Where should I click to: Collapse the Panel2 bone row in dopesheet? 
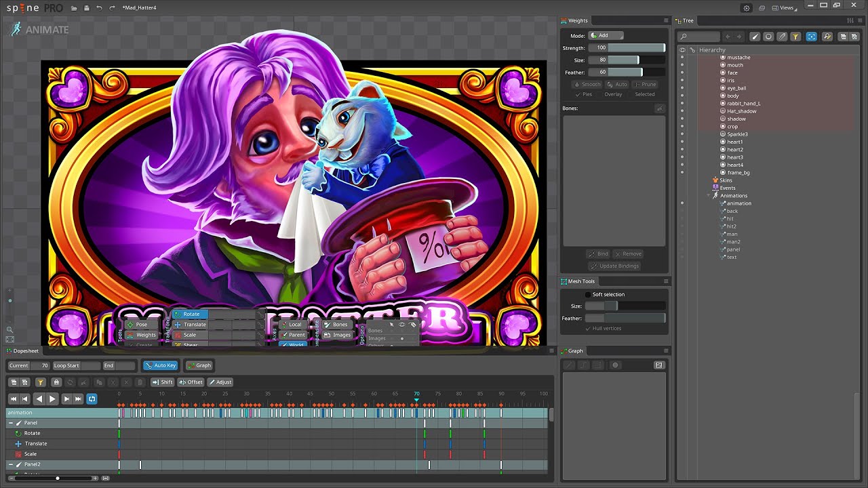(11, 464)
